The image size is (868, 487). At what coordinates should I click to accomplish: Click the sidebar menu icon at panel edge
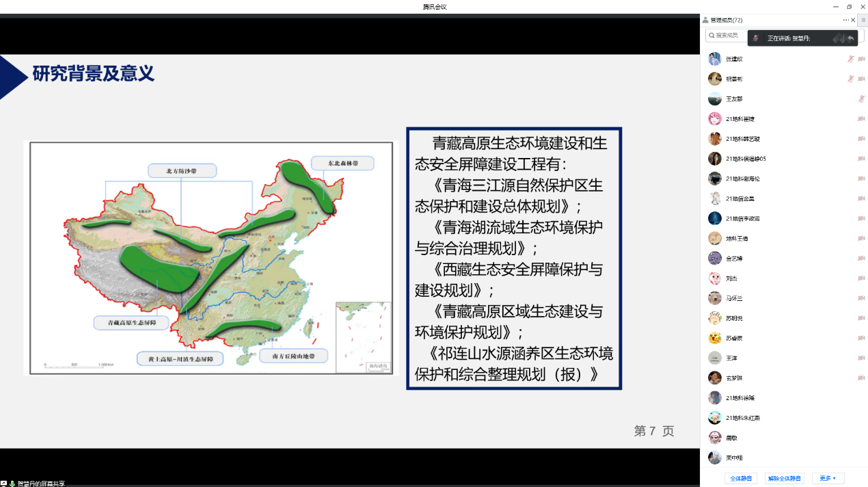coord(863,21)
